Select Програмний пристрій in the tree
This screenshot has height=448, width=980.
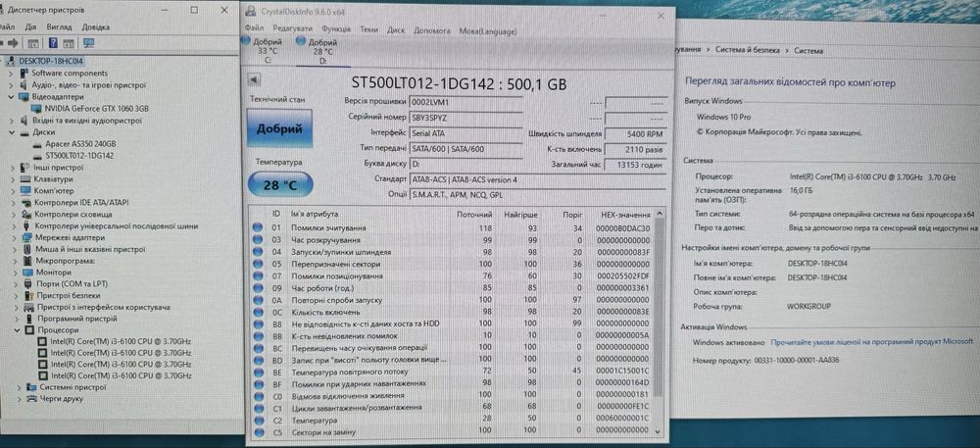[76, 319]
